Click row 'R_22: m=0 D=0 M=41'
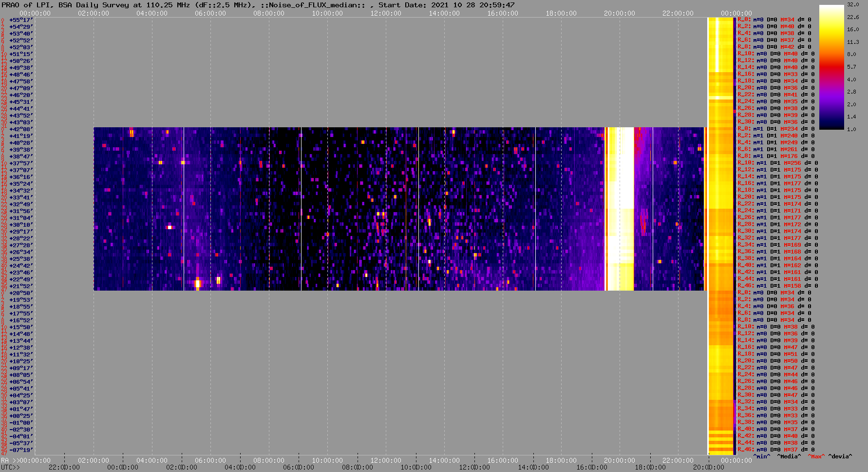The width and height of the screenshot is (868, 472). (776, 95)
